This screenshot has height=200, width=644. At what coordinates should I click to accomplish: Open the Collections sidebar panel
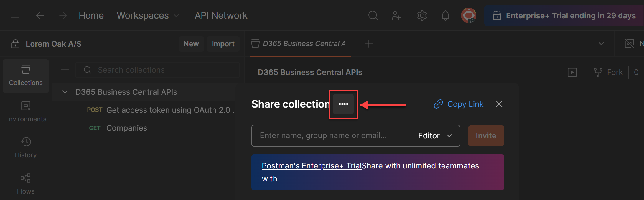26,76
